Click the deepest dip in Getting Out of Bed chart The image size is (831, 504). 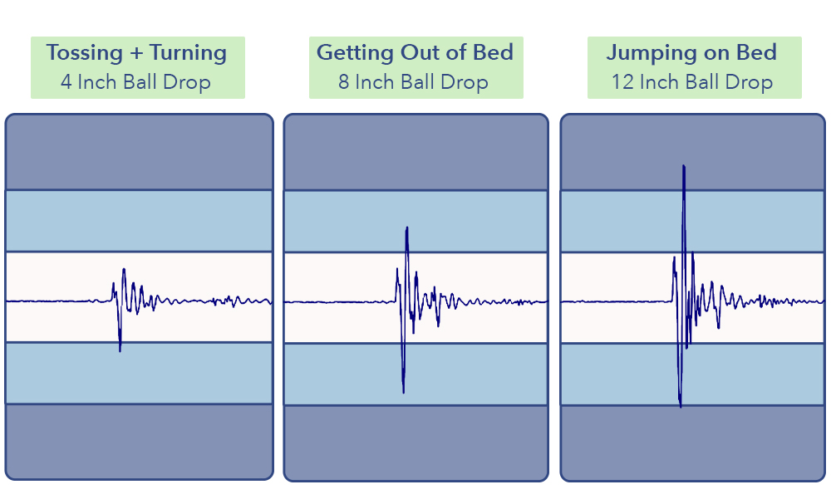(403, 391)
